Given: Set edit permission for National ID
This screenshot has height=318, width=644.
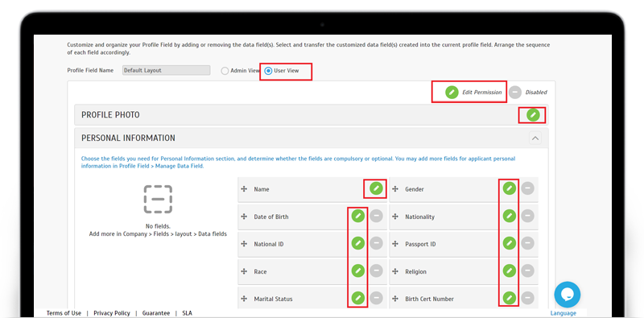Looking at the screenshot, I should [x=357, y=244].
